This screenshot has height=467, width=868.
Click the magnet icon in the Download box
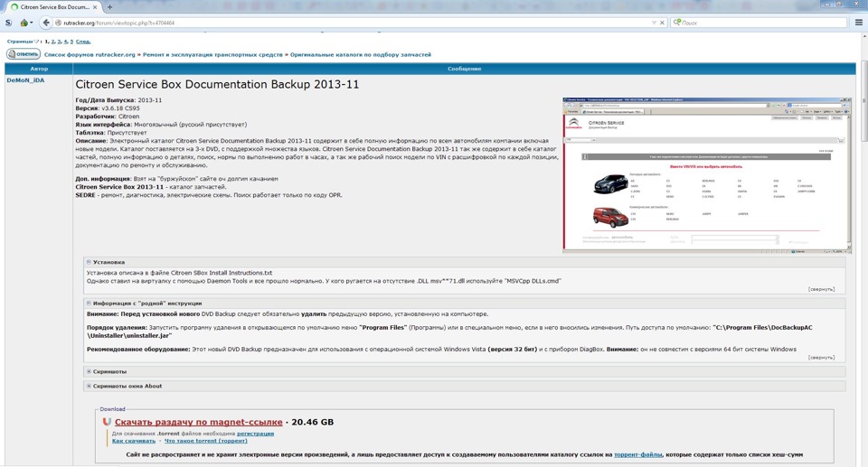[x=107, y=422]
